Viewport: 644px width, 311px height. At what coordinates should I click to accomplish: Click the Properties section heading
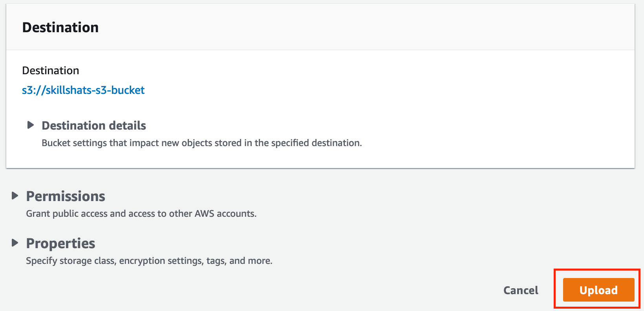pos(60,243)
